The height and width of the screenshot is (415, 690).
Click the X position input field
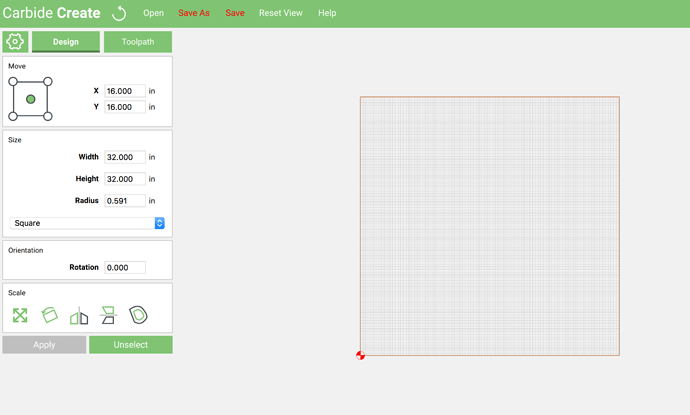pyautogui.click(x=125, y=91)
